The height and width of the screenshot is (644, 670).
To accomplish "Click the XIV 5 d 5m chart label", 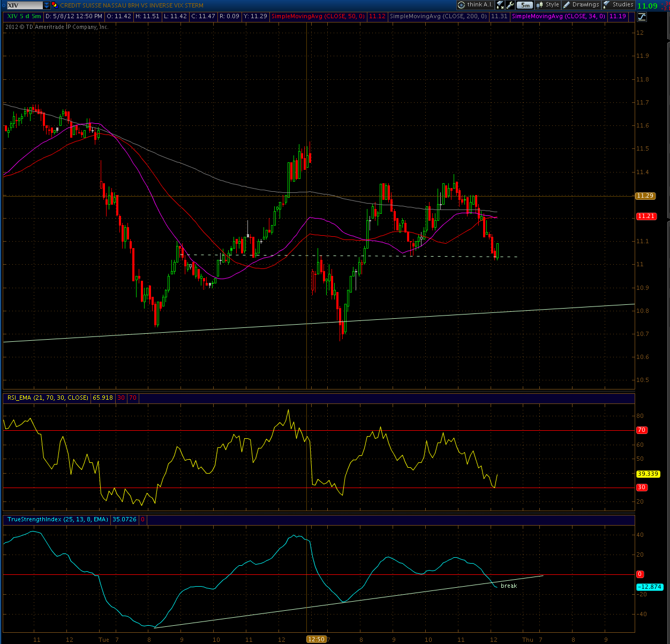I will [24, 16].
